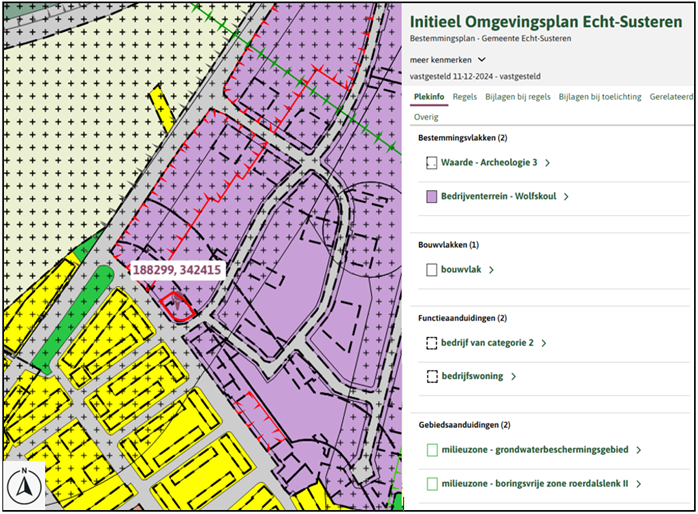Click the Gebiedsaanduidingen (2) heading
Image resolution: width=698 pixels, height=514 pixels.
[x=464, y=425]
